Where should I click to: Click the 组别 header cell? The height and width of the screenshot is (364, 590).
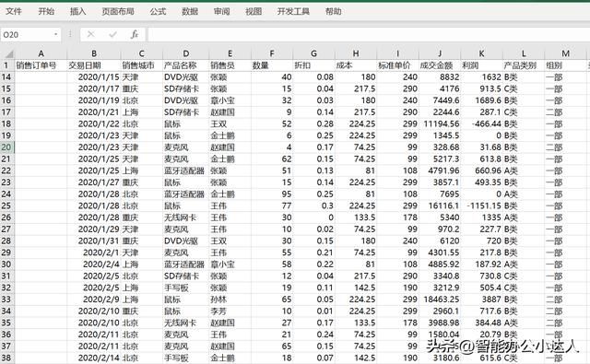coord(565,65)
